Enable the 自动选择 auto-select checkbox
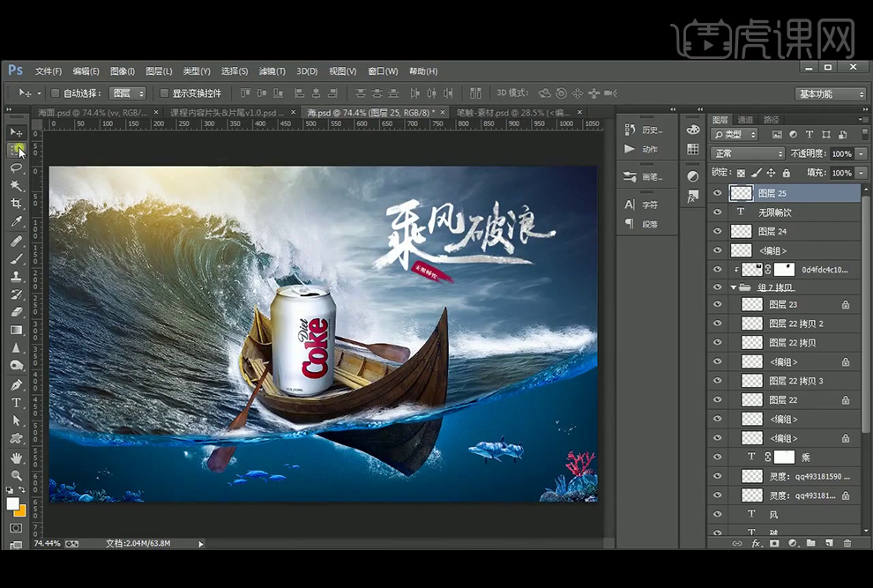Screen dimensions: 873x588 (x=56, y=93)
